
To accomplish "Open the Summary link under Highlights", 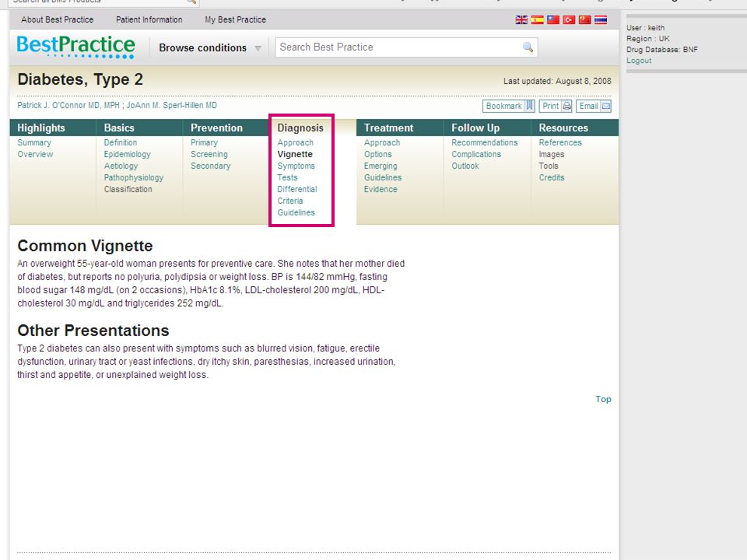I will [34, 142].
